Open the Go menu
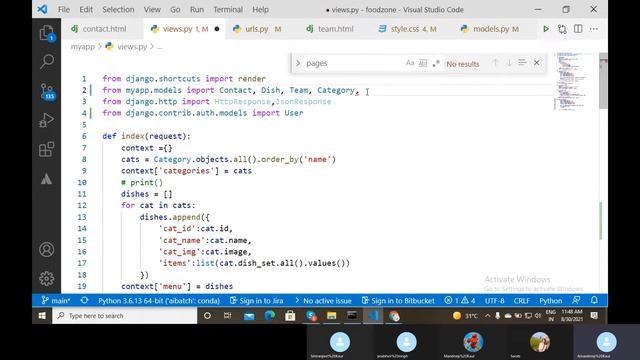The width and height of the screenshot is (640, 360). (175, 9)
